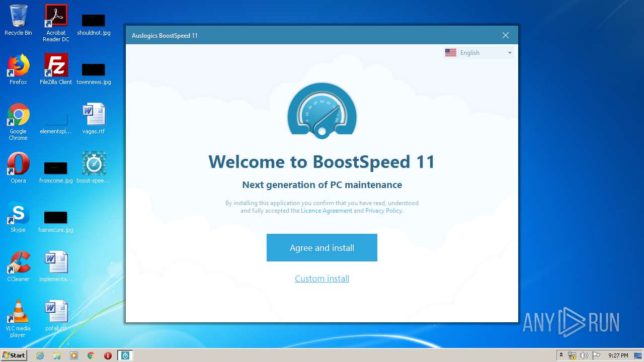Click the network tray icon
The image size is (644, 362).
click(x=572, y=355)
